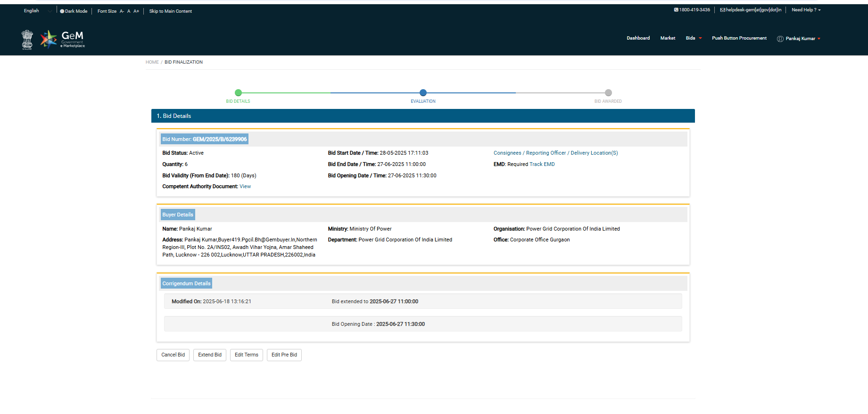Click the BID DETAILS step label
Screen dimensions: 868x414
click(x=238, y=101)
